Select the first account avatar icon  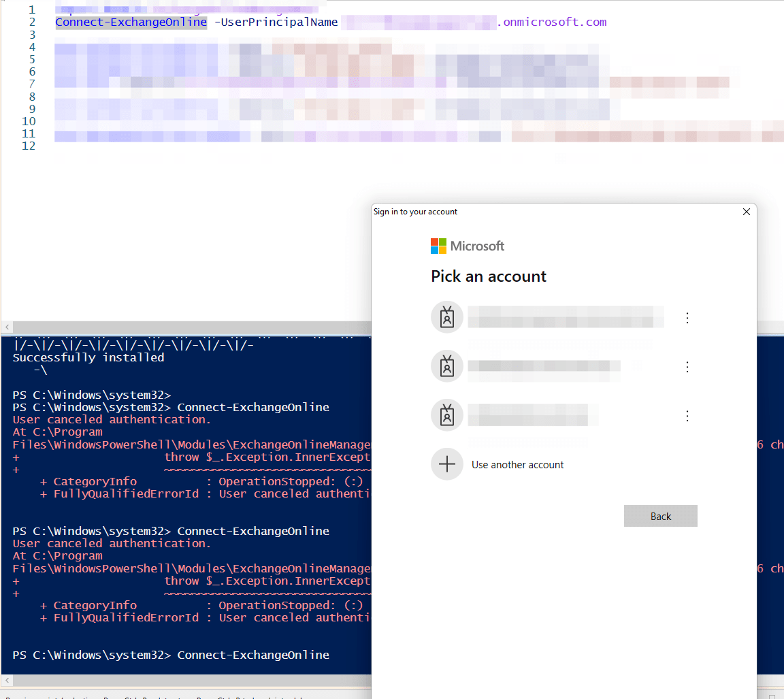[446, 316]
